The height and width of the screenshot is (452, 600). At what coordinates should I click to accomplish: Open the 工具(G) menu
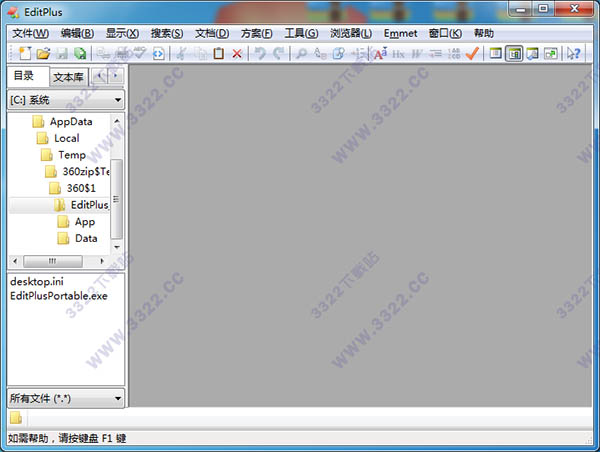pyautogui.click(x=301, y=34)
